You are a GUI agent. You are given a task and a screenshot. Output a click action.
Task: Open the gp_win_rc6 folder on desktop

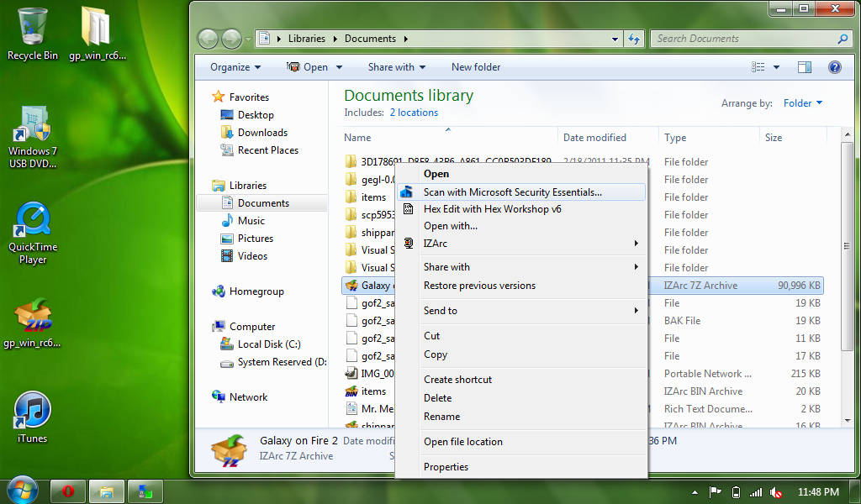click(98, 33)
